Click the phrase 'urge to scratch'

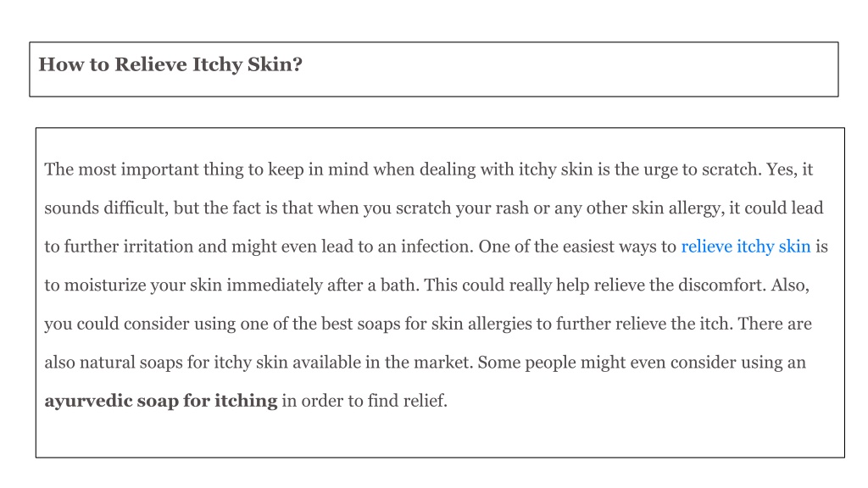click(703, 169)
